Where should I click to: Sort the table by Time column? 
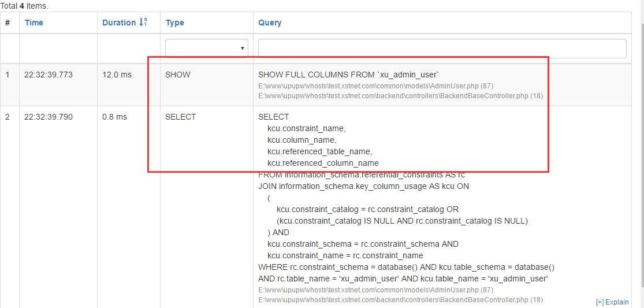(x=33, y=23)
